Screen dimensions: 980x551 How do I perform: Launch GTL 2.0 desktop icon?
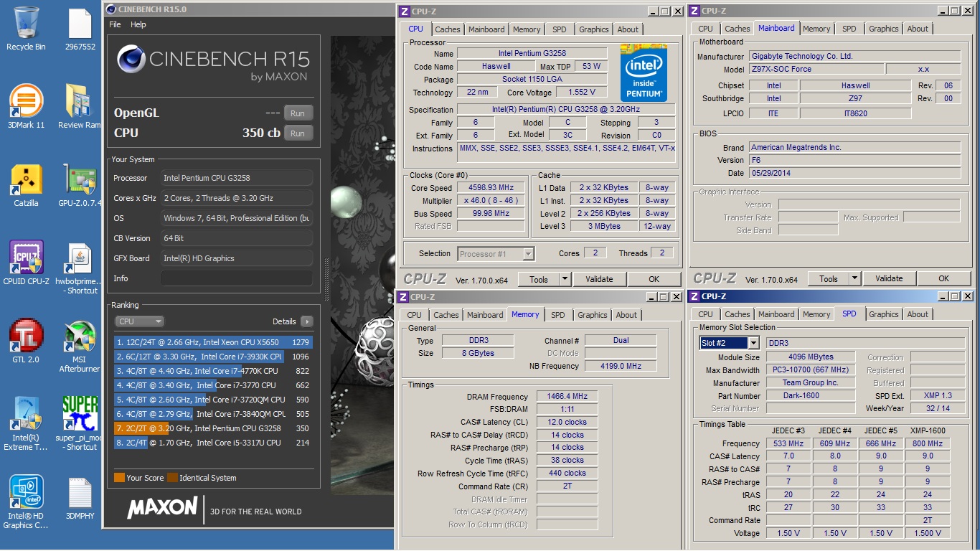click(x=26, y=342)
